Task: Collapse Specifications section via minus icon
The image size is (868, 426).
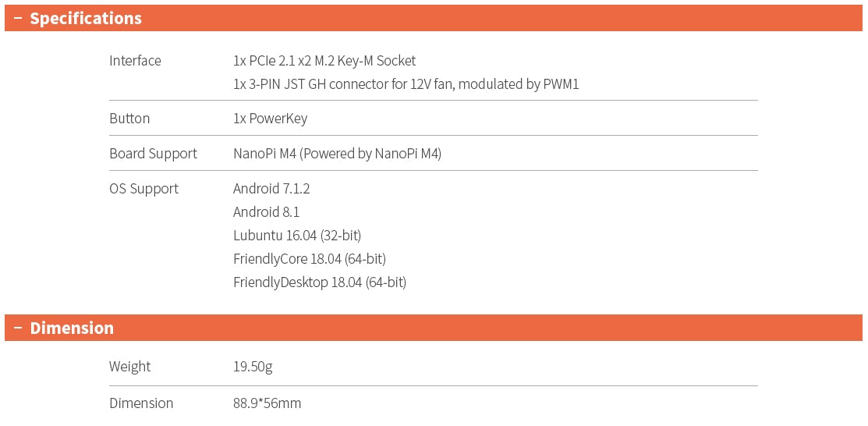Action: 17,19
